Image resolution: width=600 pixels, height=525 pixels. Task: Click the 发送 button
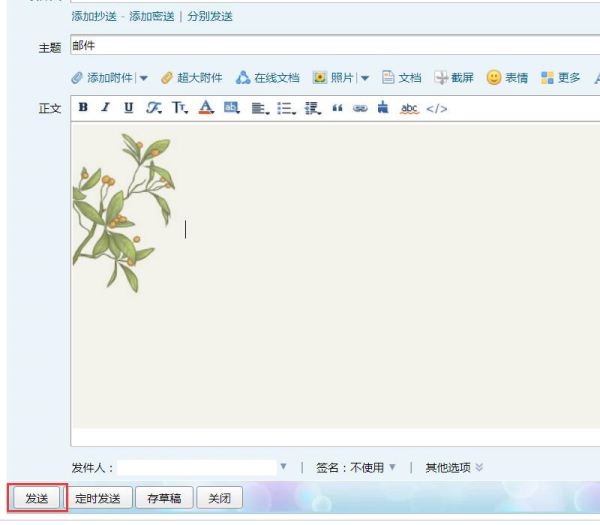pos(37,498)
